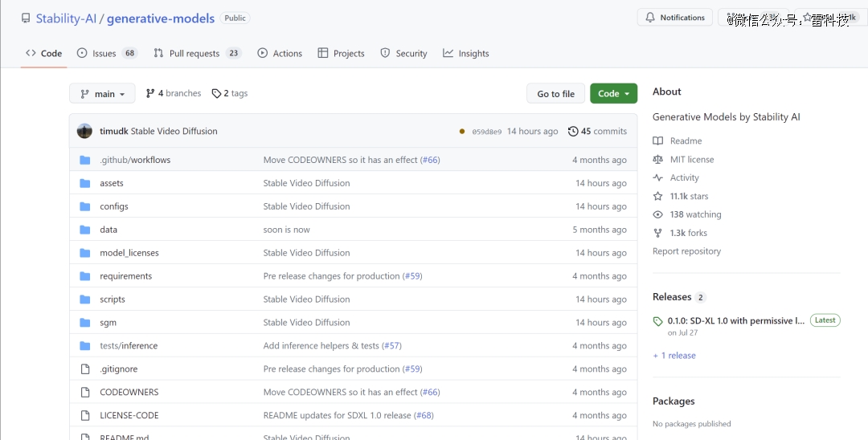
Task: Open the sgm folder
Action: pos(108,322)
